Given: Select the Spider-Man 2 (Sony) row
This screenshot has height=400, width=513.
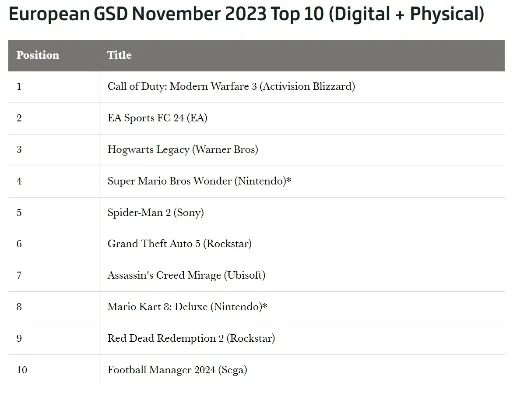Looking at the screenshot, I should (x=256, y=212).
